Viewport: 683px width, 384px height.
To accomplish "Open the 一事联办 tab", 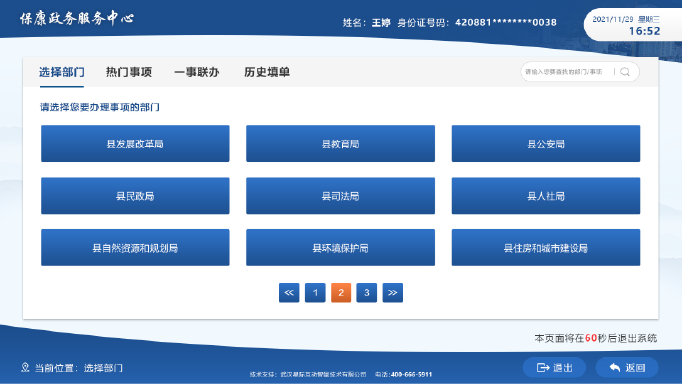I will point(197,72).
